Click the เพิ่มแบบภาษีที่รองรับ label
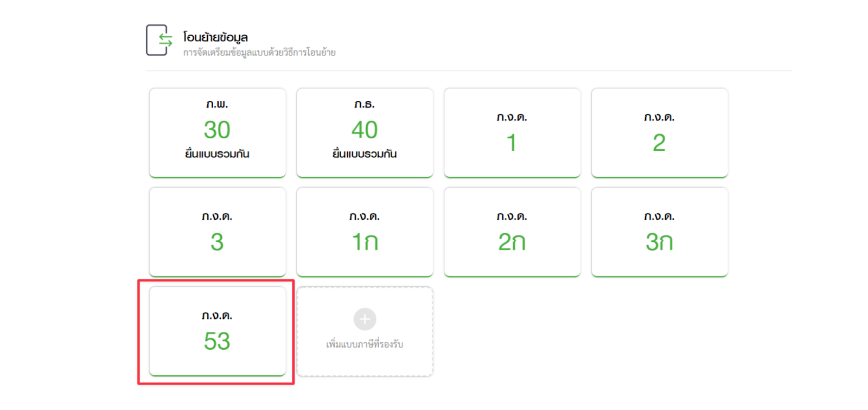This screenshot has width=868, height=410. coord(365,344)
